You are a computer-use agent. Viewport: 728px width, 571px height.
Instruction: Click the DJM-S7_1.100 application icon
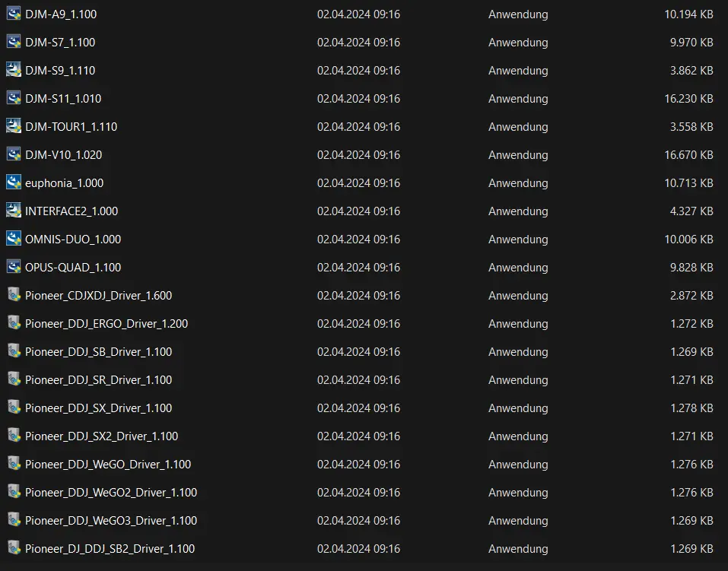coord(13,42)
